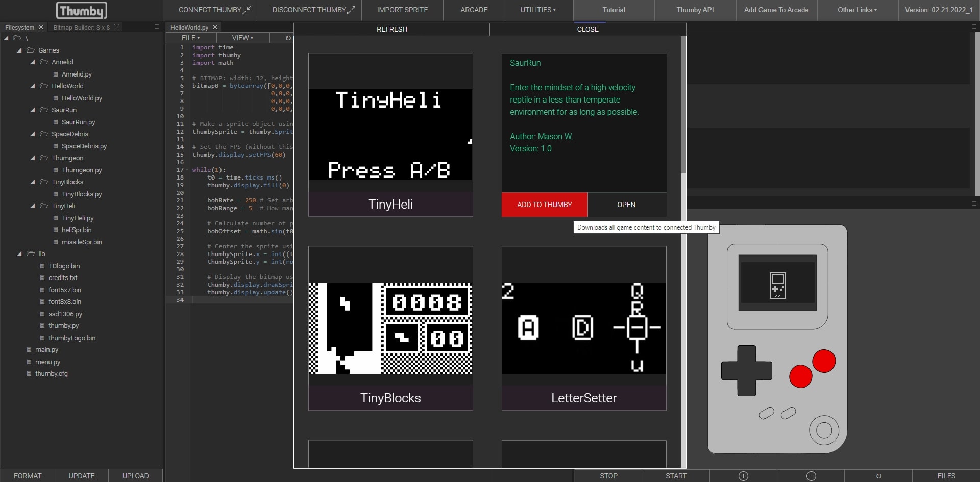
Task: Click the emulator rotate/reset icon
Action: pos(878,476)
